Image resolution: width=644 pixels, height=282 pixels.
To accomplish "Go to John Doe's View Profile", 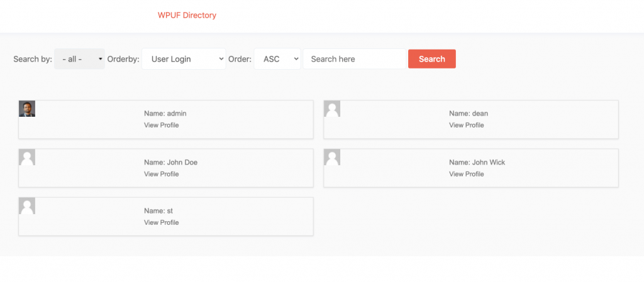I will [162, 174].
